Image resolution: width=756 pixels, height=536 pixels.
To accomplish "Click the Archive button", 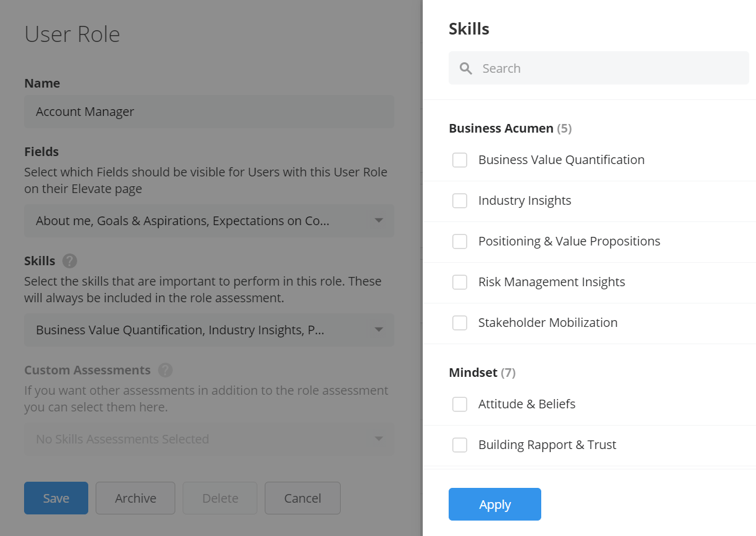I will [x=136, y=498].
